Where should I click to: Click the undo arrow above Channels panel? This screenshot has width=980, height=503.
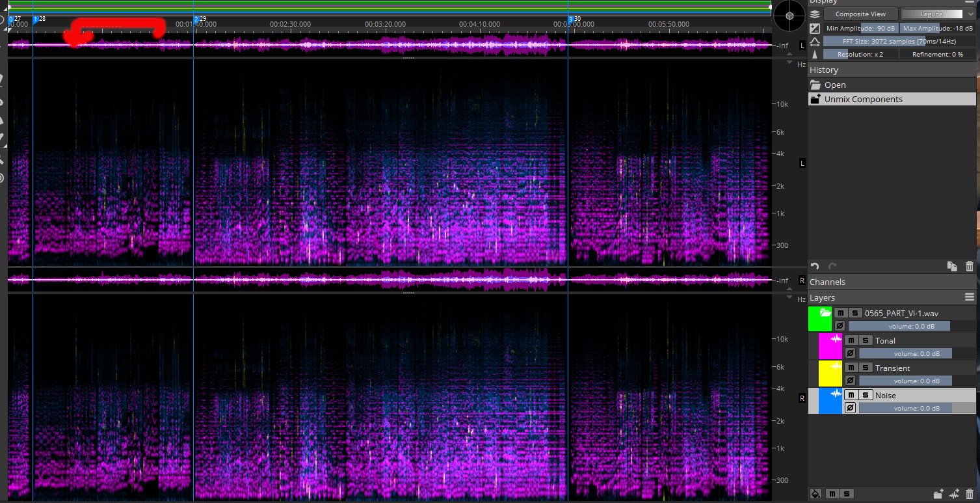pyautogui.click(x=815, y=266)
